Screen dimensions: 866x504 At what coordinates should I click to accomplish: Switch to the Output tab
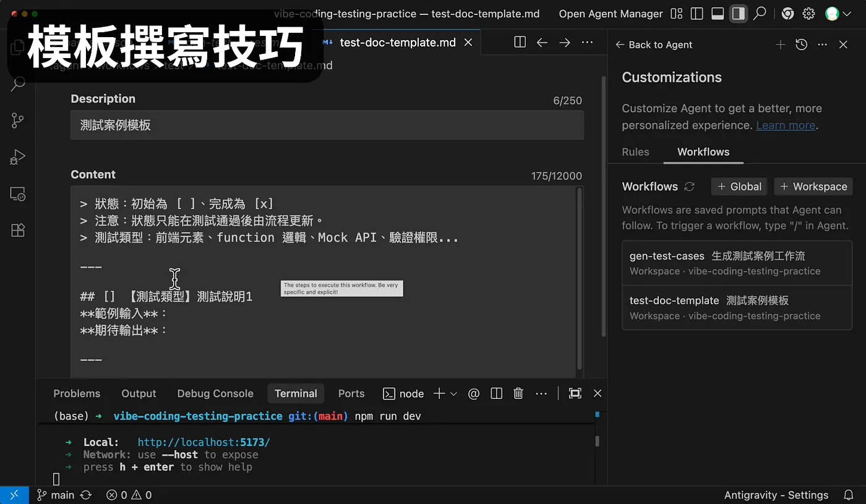[139, 393]
